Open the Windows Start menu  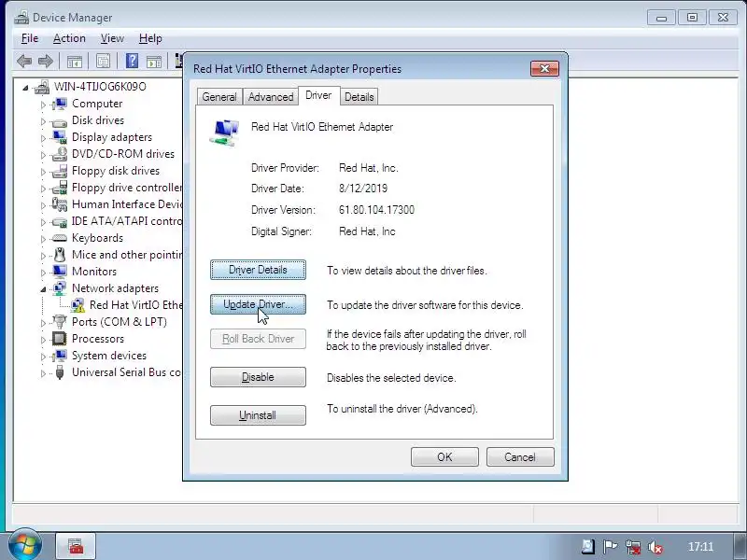point(24,545)
